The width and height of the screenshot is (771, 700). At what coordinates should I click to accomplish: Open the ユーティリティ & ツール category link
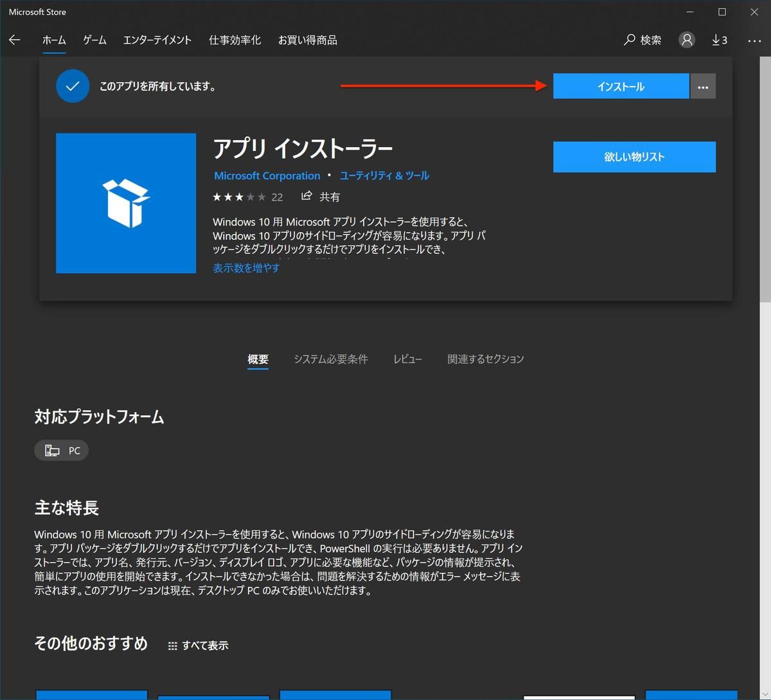pos(384,175)
